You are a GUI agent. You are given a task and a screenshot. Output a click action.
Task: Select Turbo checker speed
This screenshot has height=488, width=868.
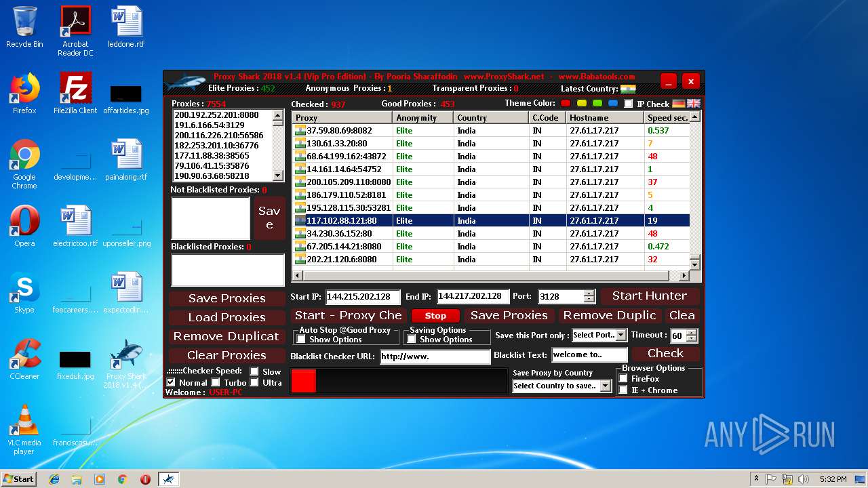point(216,382)
